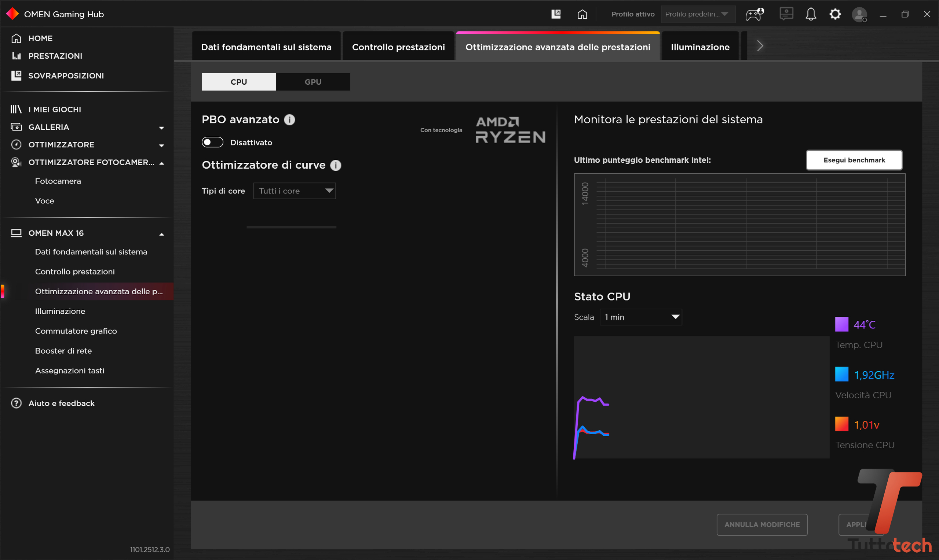Open the remote play monitor icon
This screenshot has width=939, height=560.
(x=786, y=14)
